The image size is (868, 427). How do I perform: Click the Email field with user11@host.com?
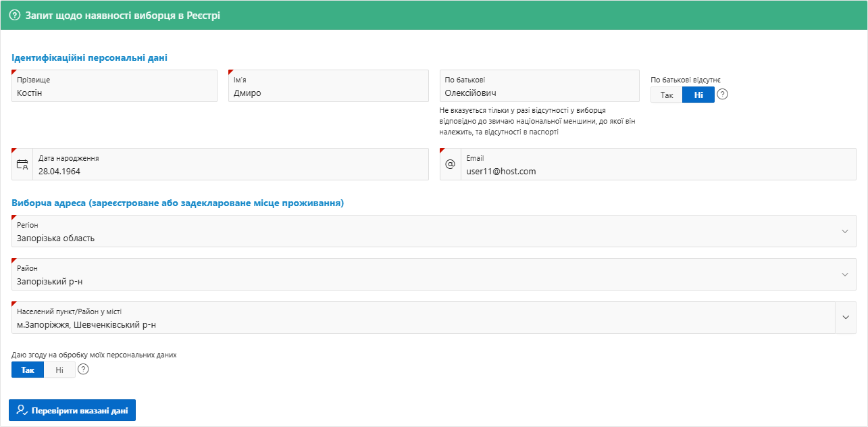pyautogui.click(x=658, y=171)
